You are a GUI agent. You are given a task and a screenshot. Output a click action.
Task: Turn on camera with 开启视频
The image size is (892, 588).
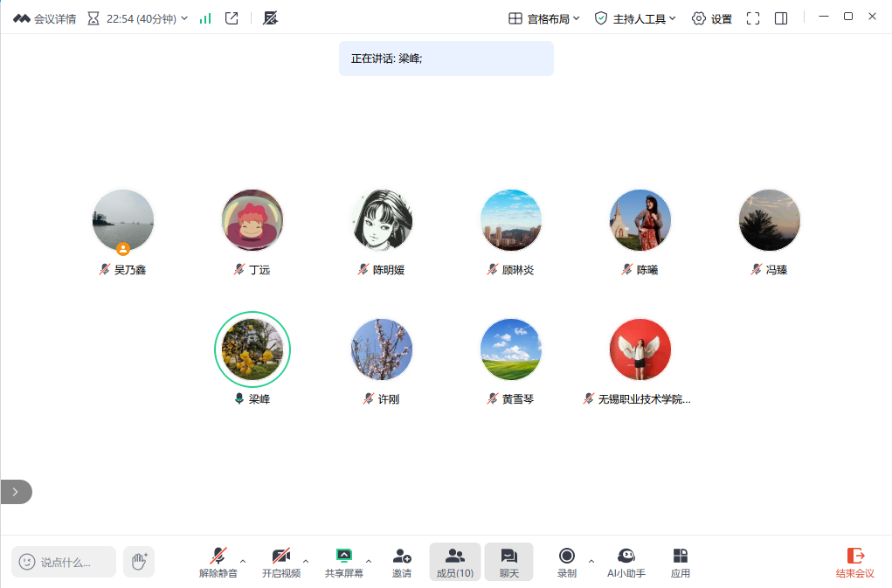click(x=280, y=562)
